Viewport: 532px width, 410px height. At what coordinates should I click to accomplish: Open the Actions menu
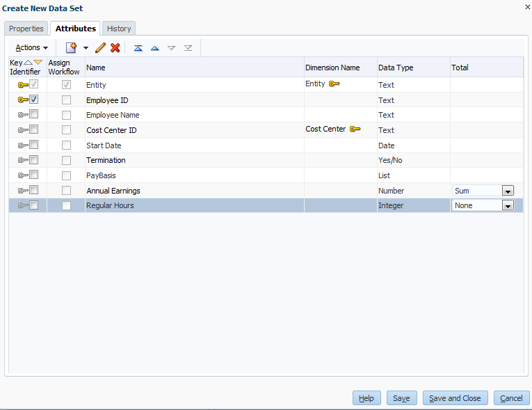31,47
